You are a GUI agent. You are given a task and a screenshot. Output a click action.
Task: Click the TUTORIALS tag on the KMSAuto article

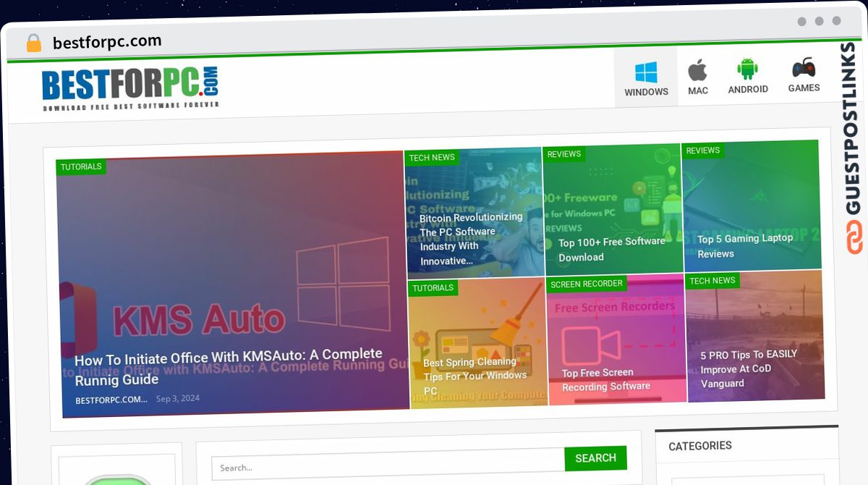click(x=81, y=167)
